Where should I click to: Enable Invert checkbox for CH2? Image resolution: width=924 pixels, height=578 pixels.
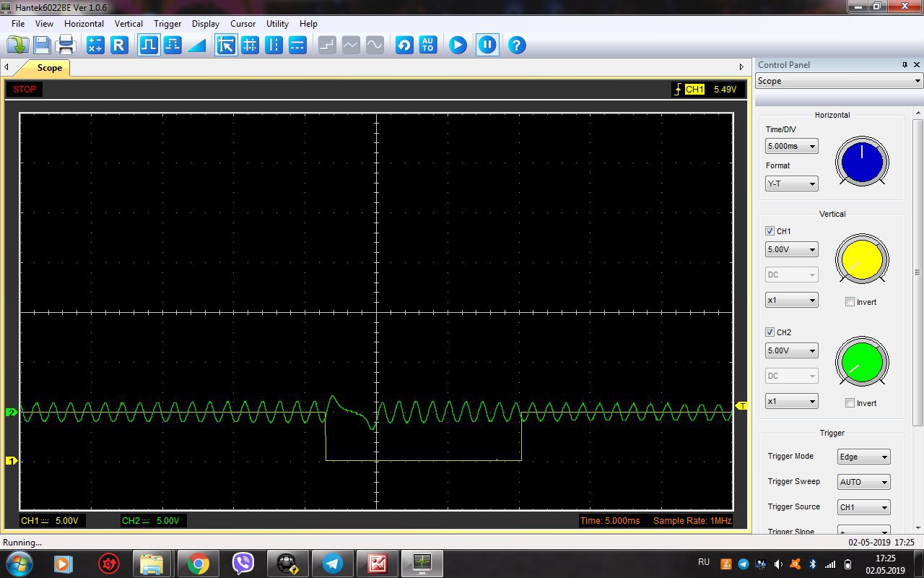coord(850,403)
